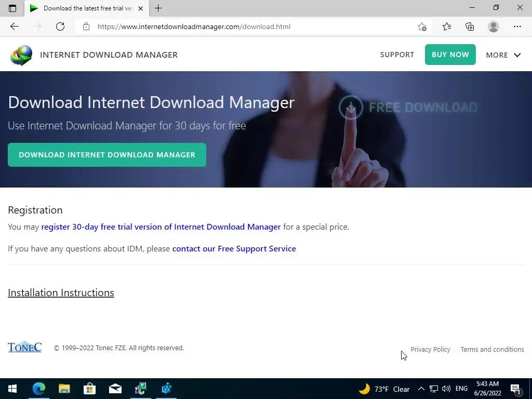The height and width of the screenshot is (399, 532).
Task: Click the BUY NOW button
Action: pyautogui.click(x=450, y=54)
